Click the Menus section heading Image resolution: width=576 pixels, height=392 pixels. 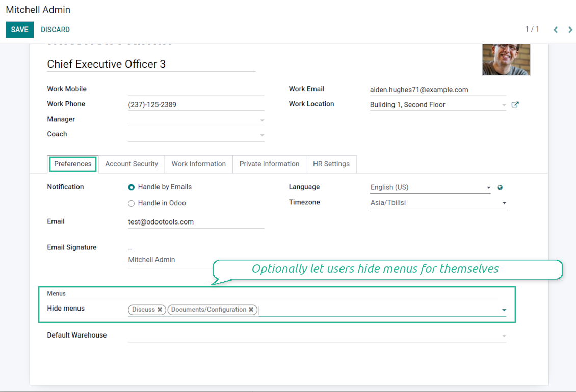point(56,293)
